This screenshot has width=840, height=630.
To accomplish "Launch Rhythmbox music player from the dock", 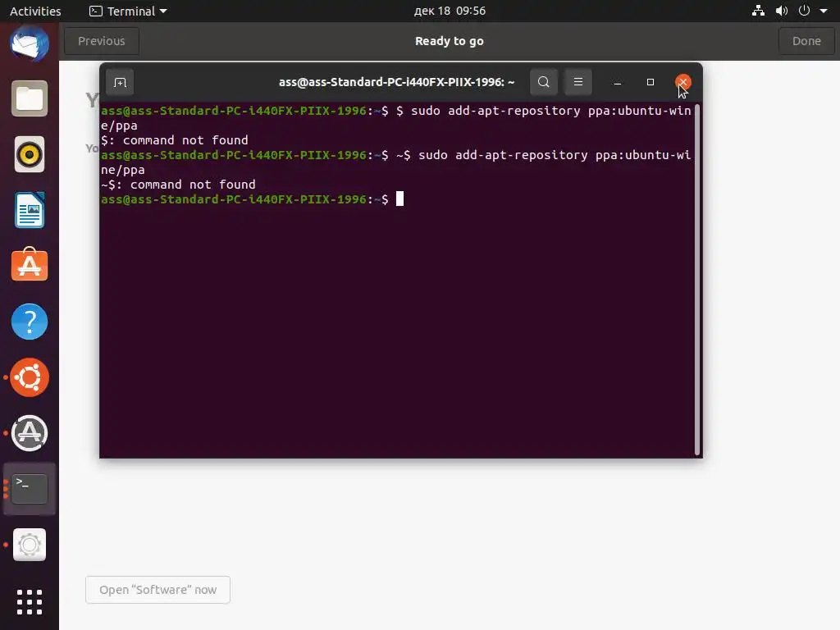I will pyautogui.click(x=30, y=155).
